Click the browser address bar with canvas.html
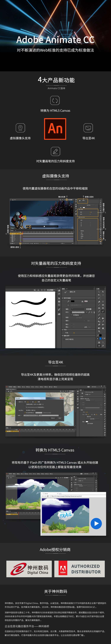111x644 pixels. point(78,497)
